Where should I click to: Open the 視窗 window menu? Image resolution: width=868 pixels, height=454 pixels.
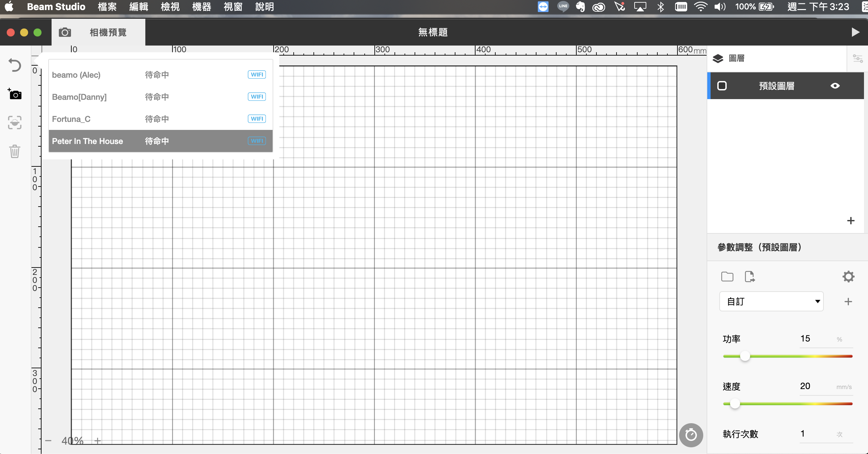(233, 6)
